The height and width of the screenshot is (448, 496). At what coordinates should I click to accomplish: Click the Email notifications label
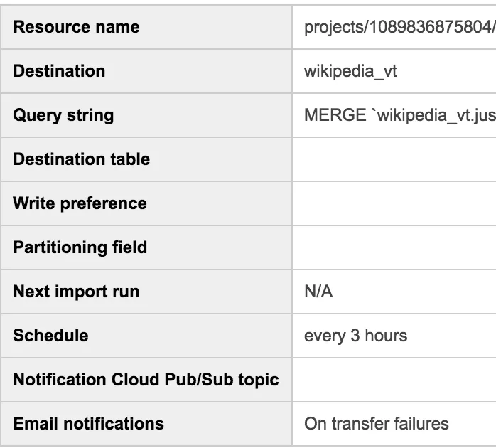pos(88,424)
